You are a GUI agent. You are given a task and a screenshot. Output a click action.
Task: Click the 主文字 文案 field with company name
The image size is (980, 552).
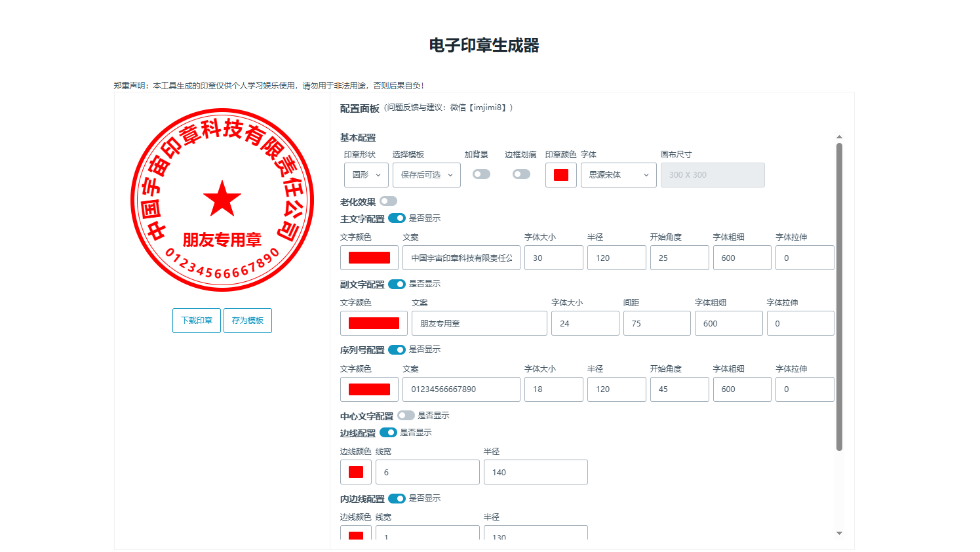point(461,258)
